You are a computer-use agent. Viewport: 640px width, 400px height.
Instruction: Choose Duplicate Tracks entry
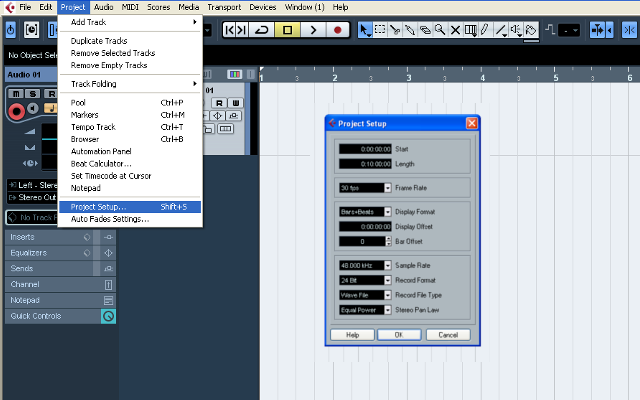click(130, 41)
